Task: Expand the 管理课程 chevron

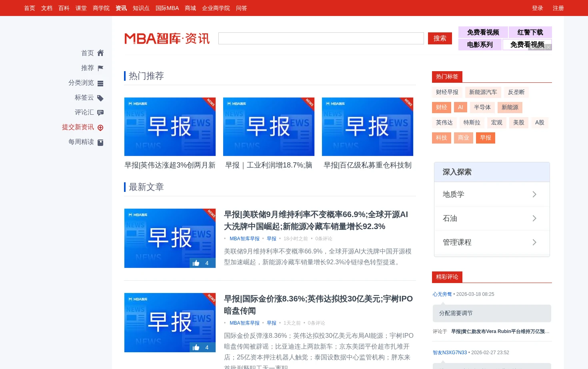Action: click(534, 242)
